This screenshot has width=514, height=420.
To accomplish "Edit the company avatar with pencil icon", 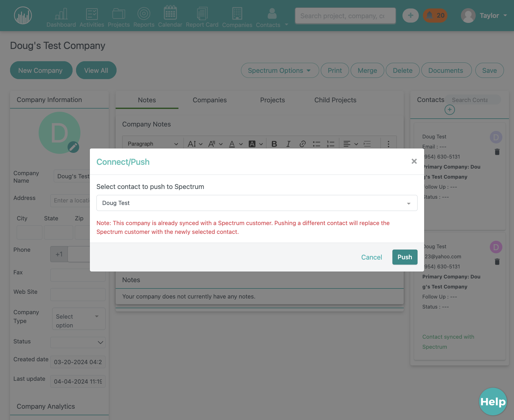I will point(74,147).
